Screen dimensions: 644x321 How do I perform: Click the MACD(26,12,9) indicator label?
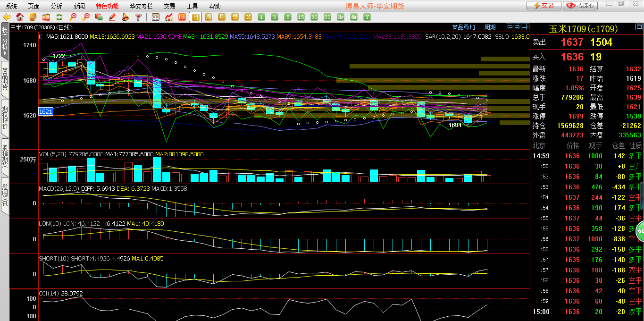click(59, 189)
